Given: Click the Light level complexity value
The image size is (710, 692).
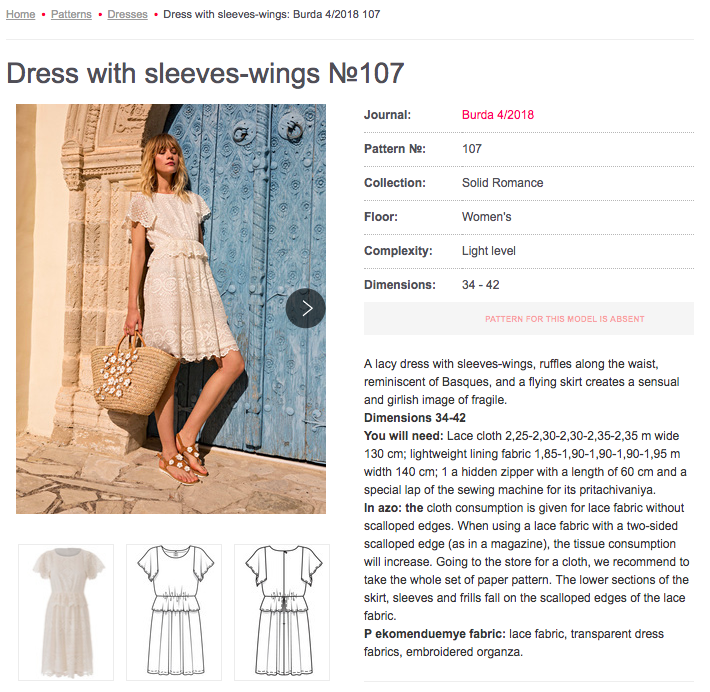Looking at the screenshot, I should click(489, 251).
